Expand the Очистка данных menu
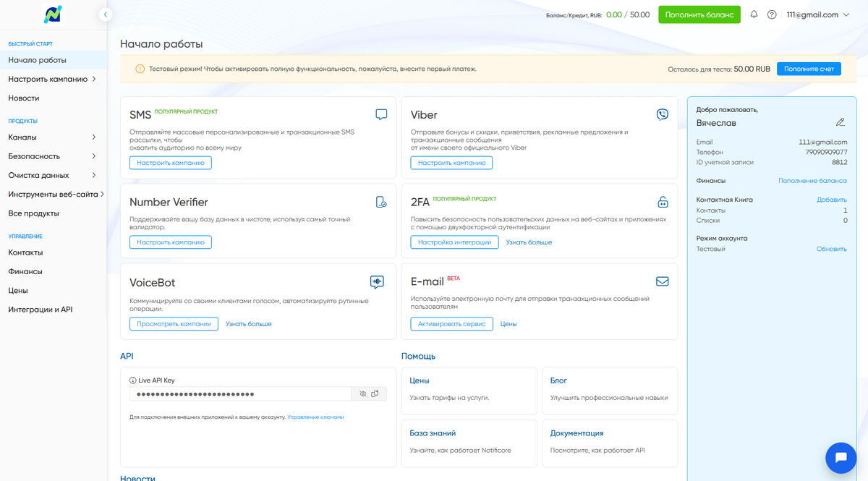Screen dimensions: 868x481 pyautogui.click(x=52, y=175)
